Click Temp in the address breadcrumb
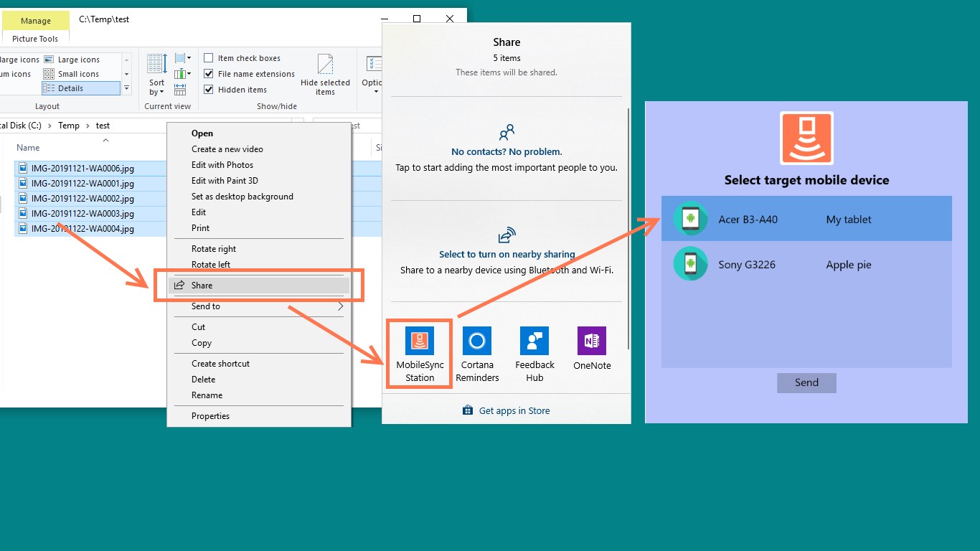This screenshot has width=980, height=551. [69, 126]
